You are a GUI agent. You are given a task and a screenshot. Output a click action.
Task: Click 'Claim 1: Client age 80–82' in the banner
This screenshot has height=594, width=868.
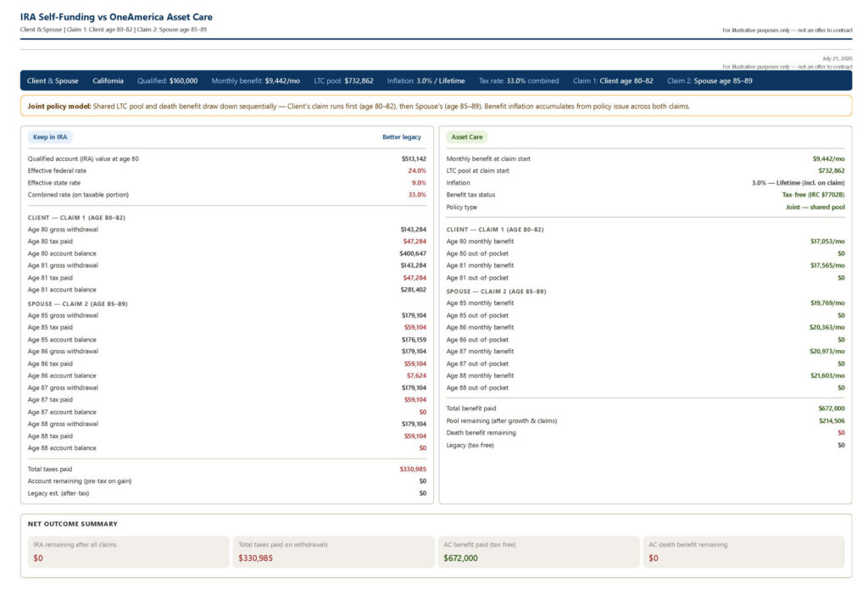point(613,80)
